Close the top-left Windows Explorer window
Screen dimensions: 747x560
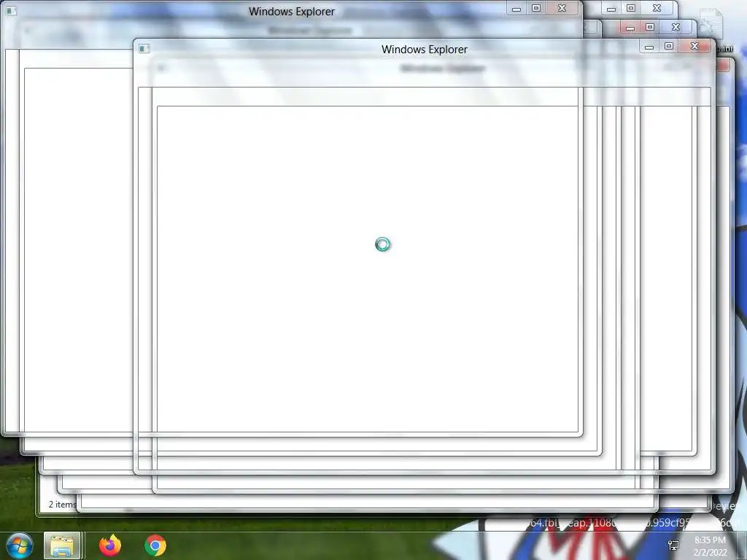(x=562, y=8)
